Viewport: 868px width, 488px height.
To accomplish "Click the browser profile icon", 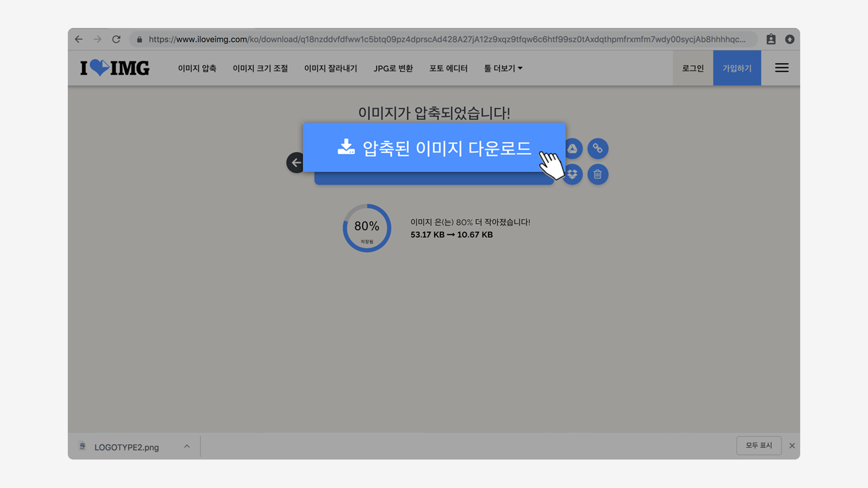I will [x=771, y=39].
